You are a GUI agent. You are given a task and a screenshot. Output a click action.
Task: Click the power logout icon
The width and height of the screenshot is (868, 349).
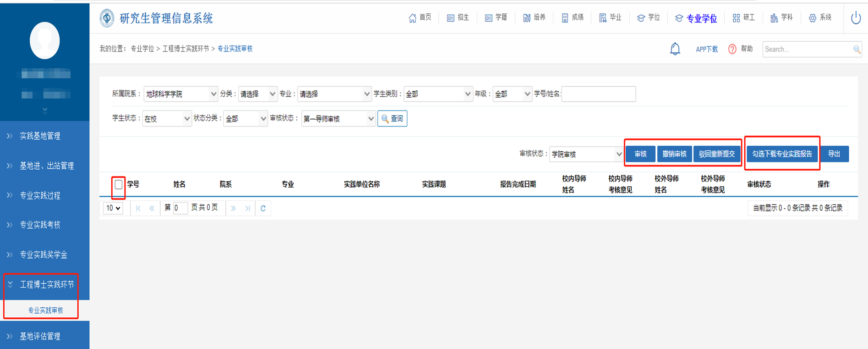[855, 18]
